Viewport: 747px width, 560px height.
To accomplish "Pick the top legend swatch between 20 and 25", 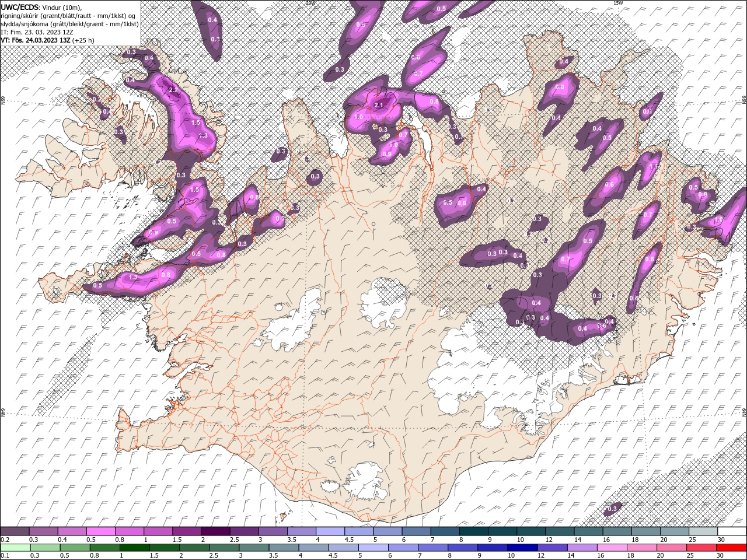I will click(675, 531).
